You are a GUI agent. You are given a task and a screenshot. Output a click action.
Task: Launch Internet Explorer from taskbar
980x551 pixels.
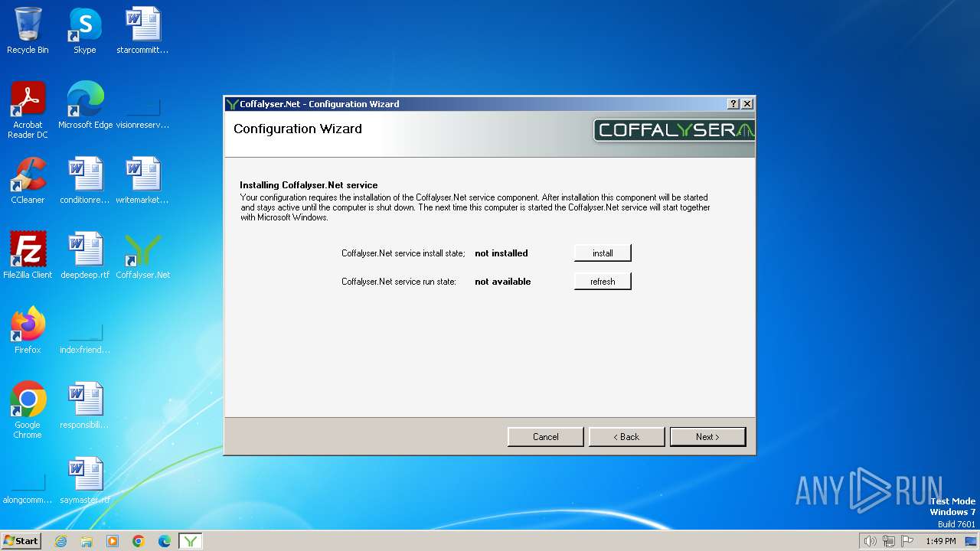point(61,541)
